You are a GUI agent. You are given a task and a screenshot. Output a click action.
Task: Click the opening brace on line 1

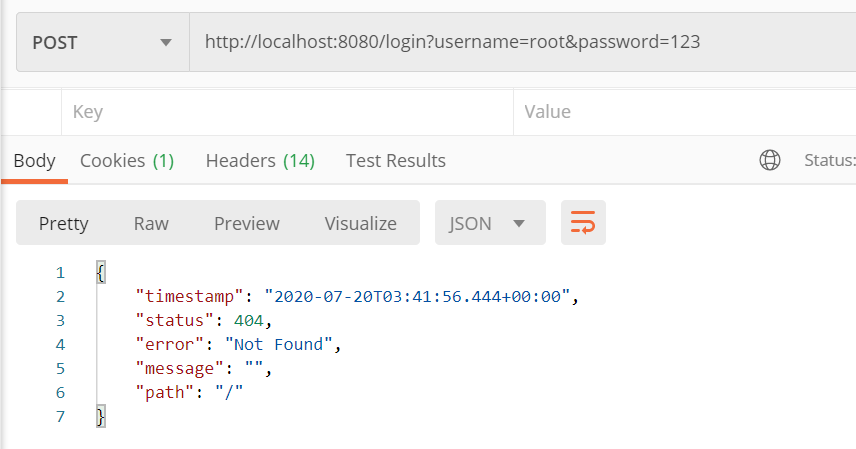[x=100, y=272]
